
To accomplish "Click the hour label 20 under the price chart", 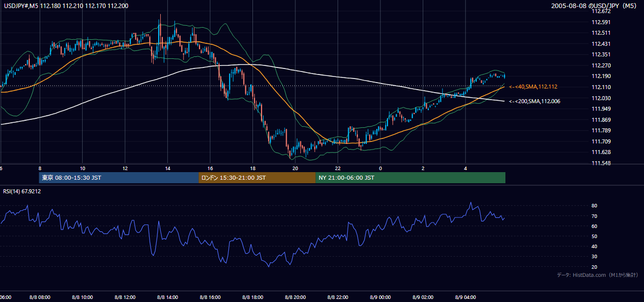I will [x=295, y=168].
